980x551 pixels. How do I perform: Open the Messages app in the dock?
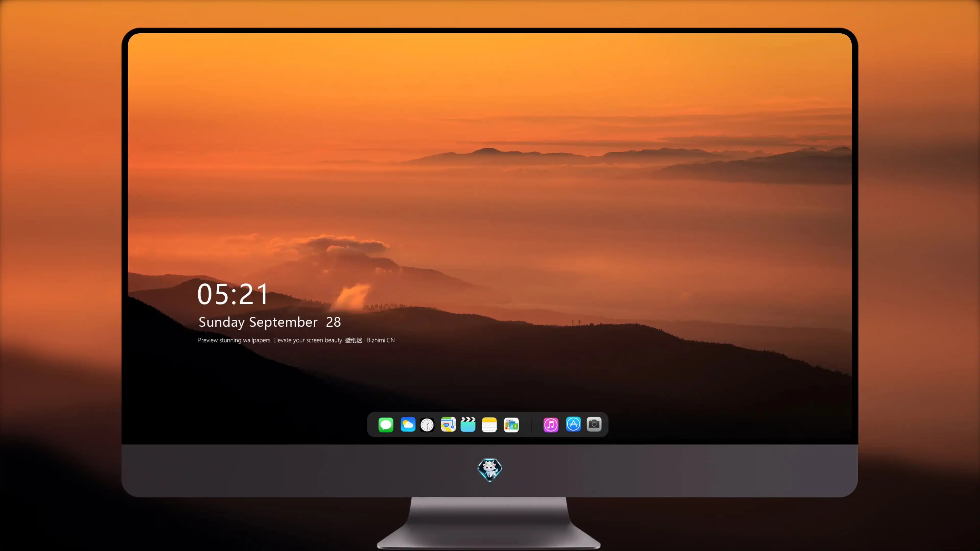coord(386,424)
